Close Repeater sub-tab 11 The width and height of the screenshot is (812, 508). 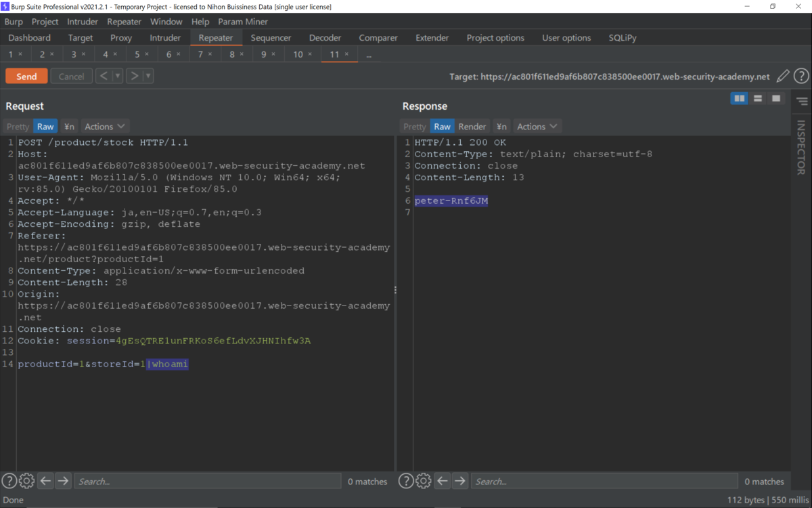pos(347,54)
